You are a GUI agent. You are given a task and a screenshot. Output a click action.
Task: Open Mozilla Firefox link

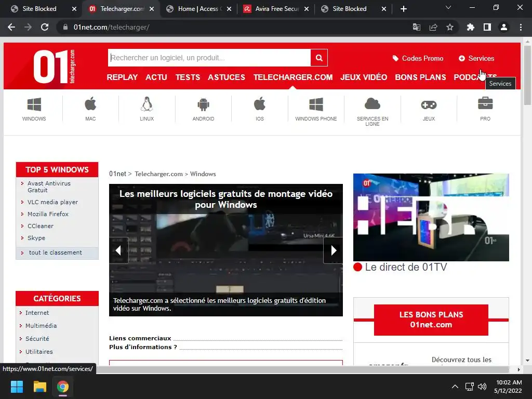(48, 214)
